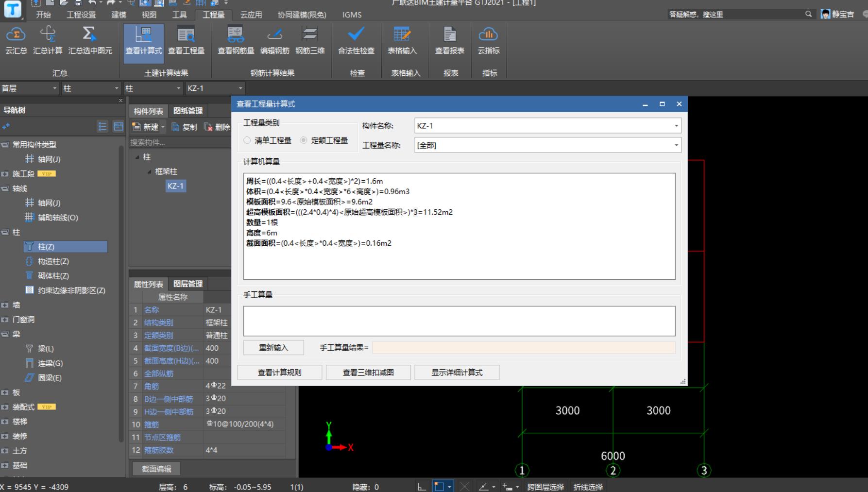Viewport: 868px width, 492px height.
Task: Expand the 土方 category
Action: pos(5,451)
